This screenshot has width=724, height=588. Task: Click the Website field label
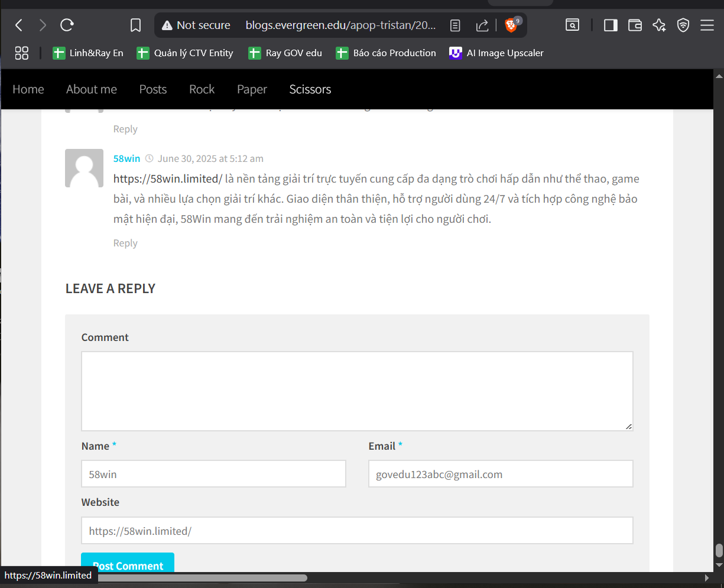coord(100,502)
